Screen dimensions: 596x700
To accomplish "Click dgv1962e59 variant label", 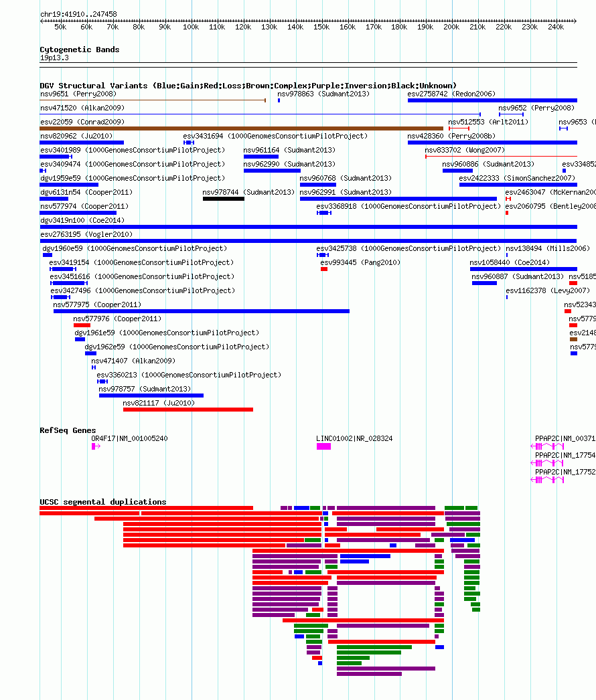I will click(177, 347).
